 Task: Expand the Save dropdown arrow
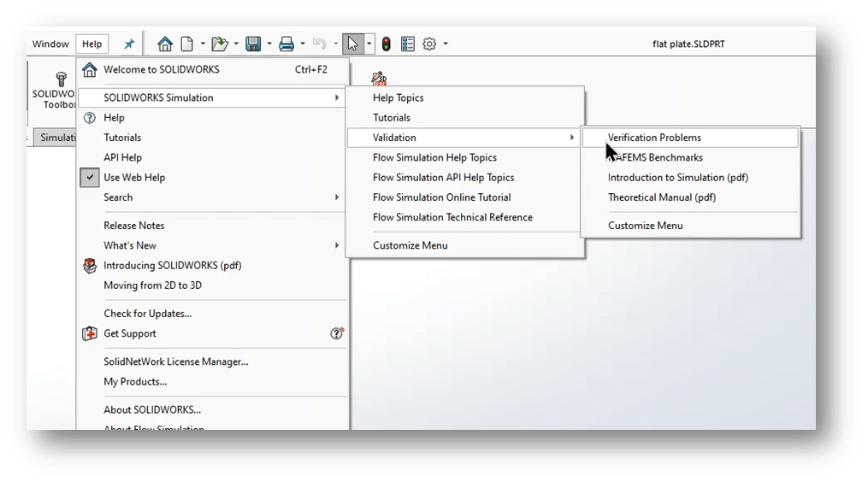tap(269, 44)
